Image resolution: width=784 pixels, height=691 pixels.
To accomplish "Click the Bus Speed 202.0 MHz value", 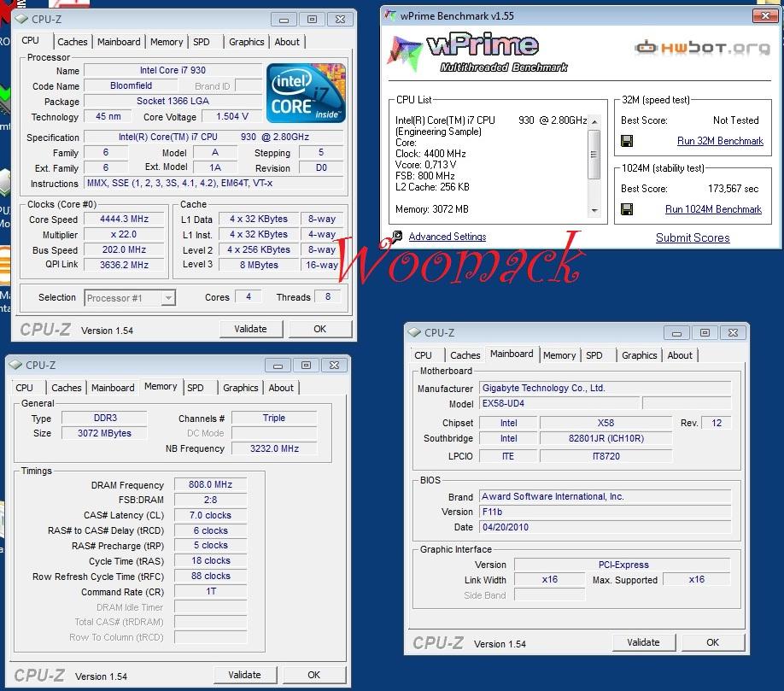I will pos(124,249).
